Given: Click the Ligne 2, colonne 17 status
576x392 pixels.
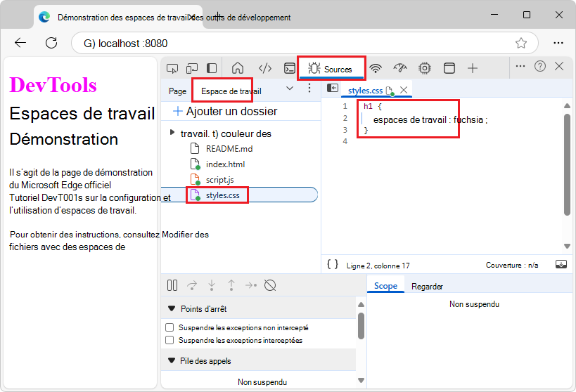Looking at the screenshot, I should pos(378,266).
